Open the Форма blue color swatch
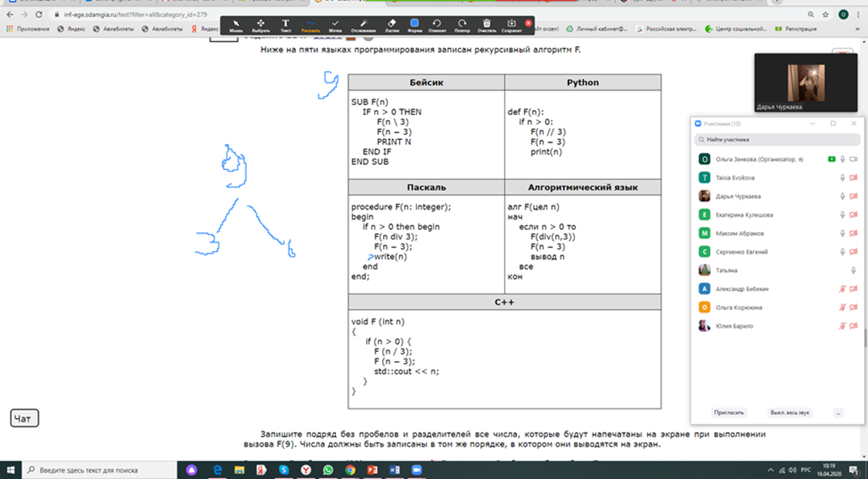The image size is (868, 479). [415, 23]
